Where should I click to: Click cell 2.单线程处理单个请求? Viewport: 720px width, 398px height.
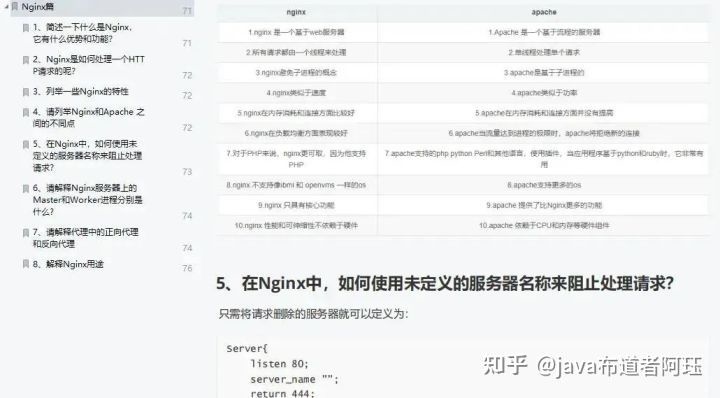coord(544,52)
